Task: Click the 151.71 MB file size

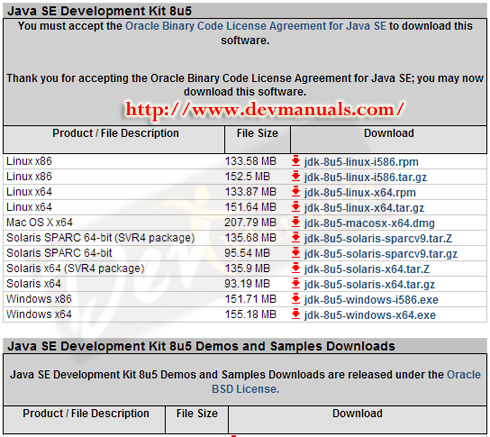Action: coord(251,299)
